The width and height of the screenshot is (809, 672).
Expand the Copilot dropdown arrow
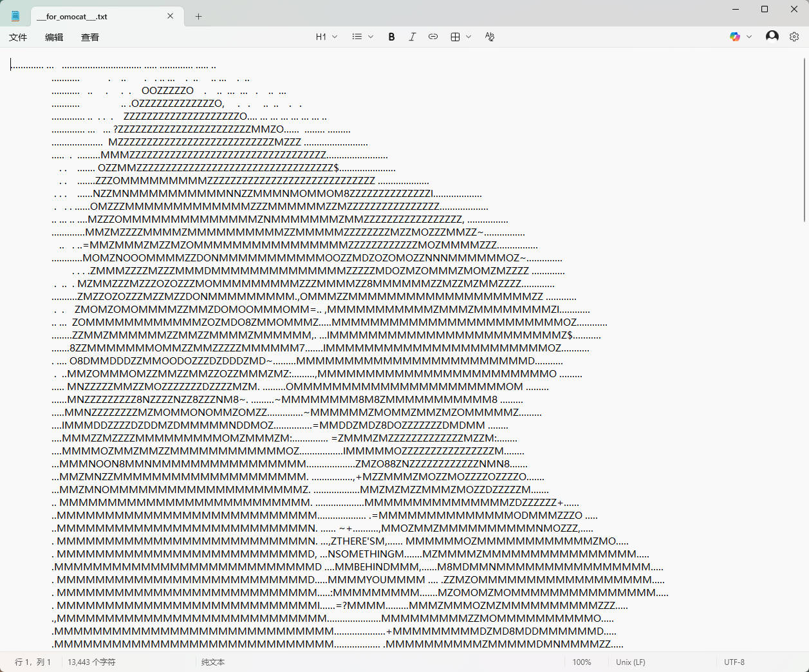(749, 37)
